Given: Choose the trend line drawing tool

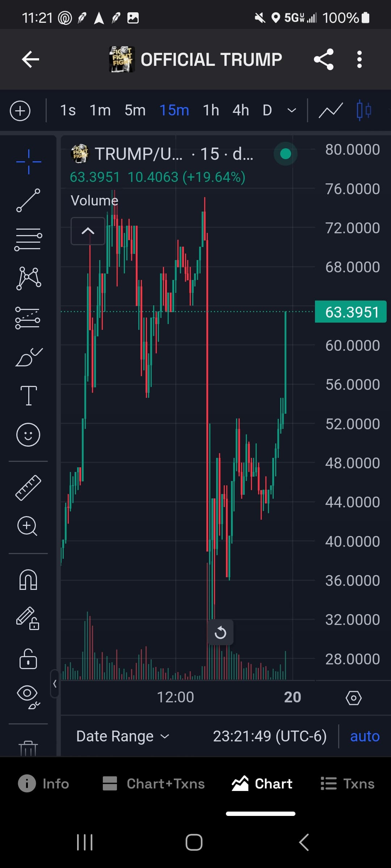Looking at the screenshot, I should click(28, 200).
